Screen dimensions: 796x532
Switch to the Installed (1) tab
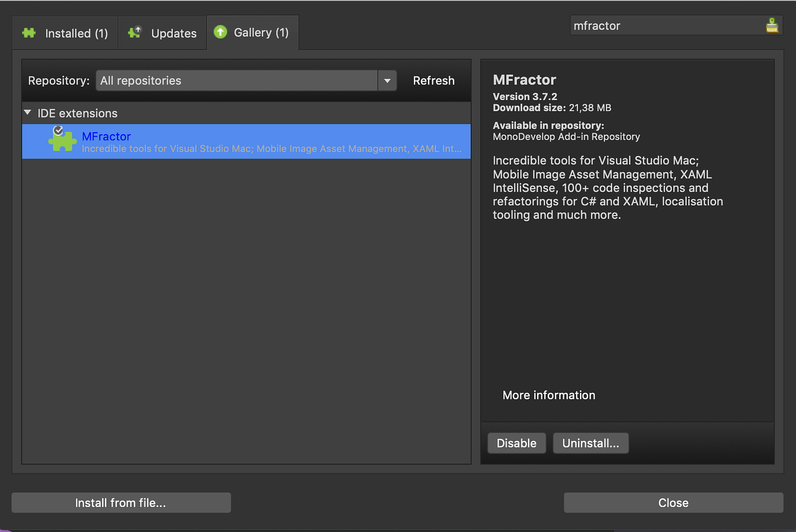65,33
